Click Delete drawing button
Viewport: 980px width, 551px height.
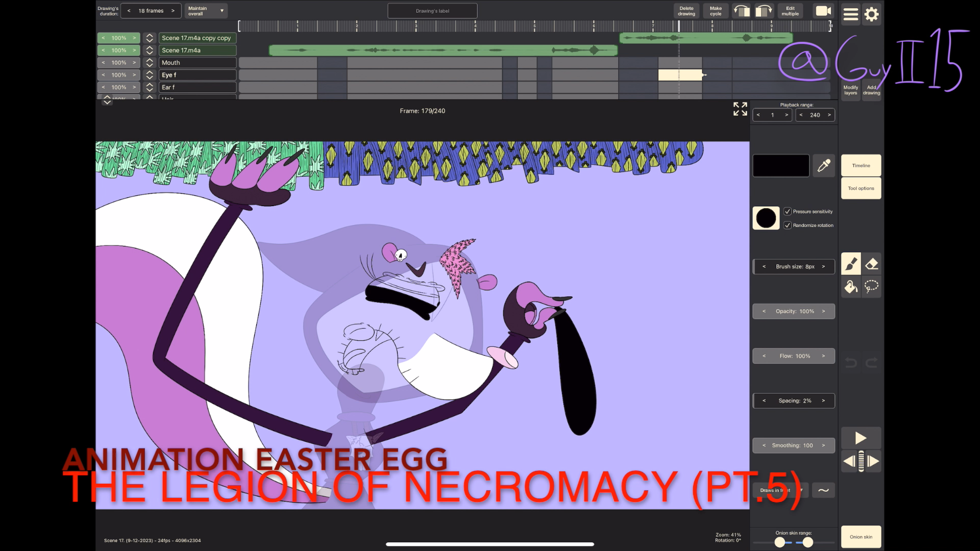click(687, 11)
